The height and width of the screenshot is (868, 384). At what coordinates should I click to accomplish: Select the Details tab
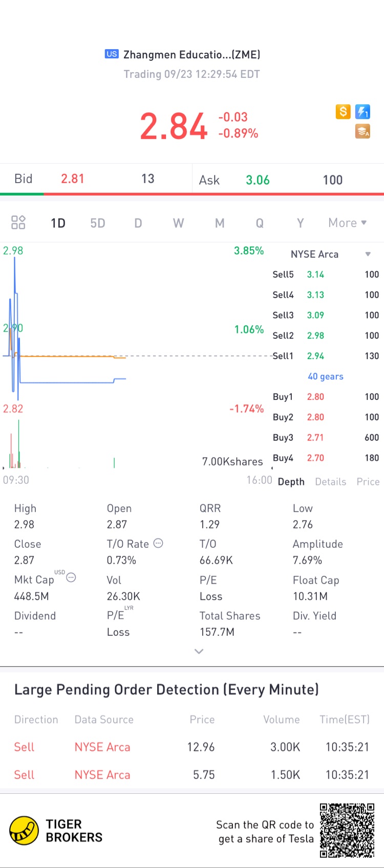pyautogui.click(x=330, y=482)
